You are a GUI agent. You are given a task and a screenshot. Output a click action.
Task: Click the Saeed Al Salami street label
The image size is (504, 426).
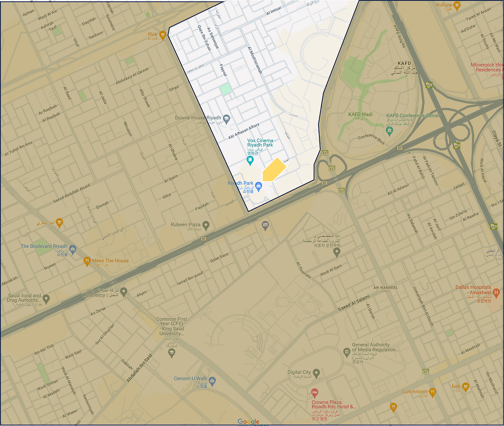[354, 303]
